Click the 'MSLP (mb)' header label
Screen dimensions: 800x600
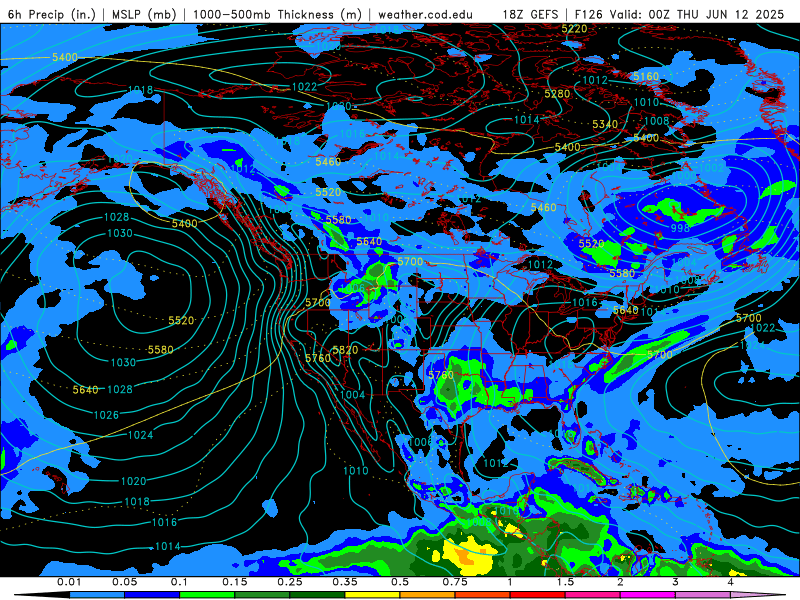pyautogui.click(x=144, y=14)
